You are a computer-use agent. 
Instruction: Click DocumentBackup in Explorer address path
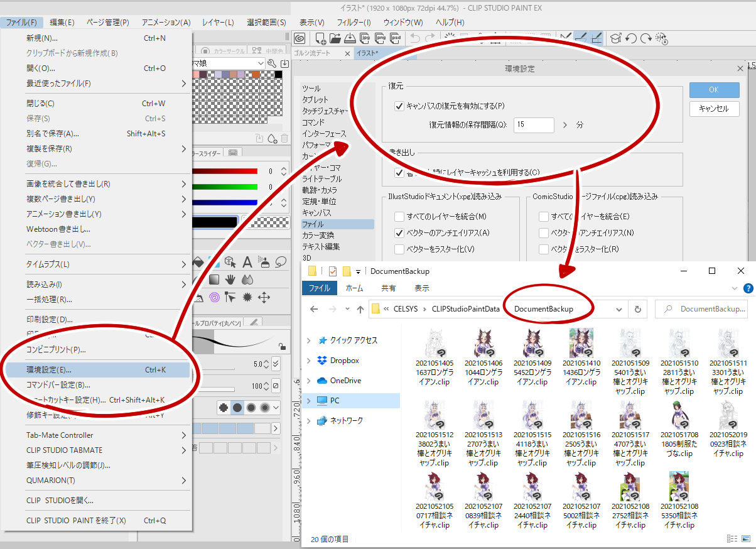click(x=543, y=309)
